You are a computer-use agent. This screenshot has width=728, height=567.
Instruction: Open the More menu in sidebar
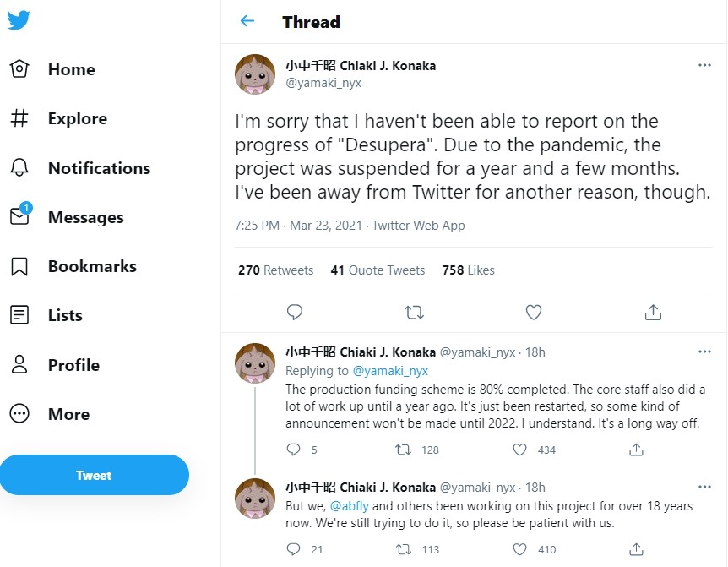coord(51,414)
